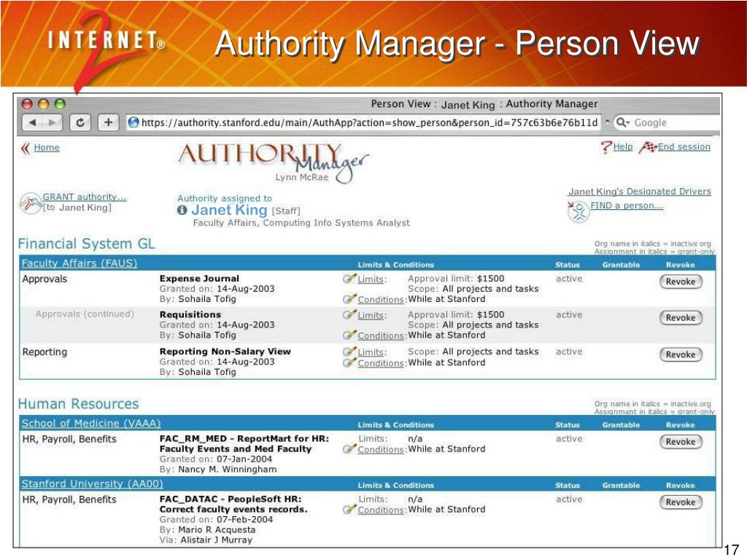Click pencil icon for FAC_RM_MED Conditions
This screenshot has height=560, width=747.
click(349, 449)
